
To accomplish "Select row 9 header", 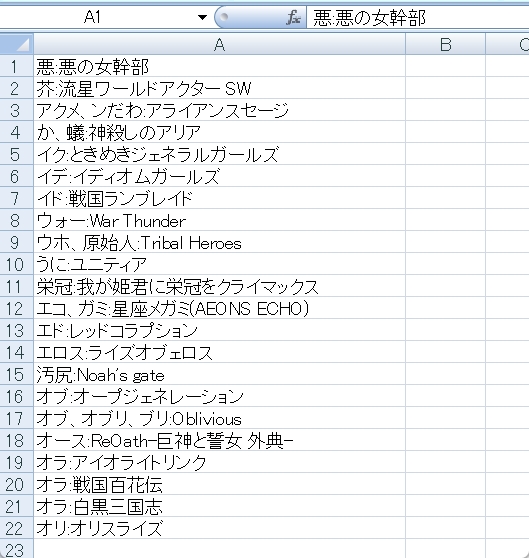I will (16, 242).
